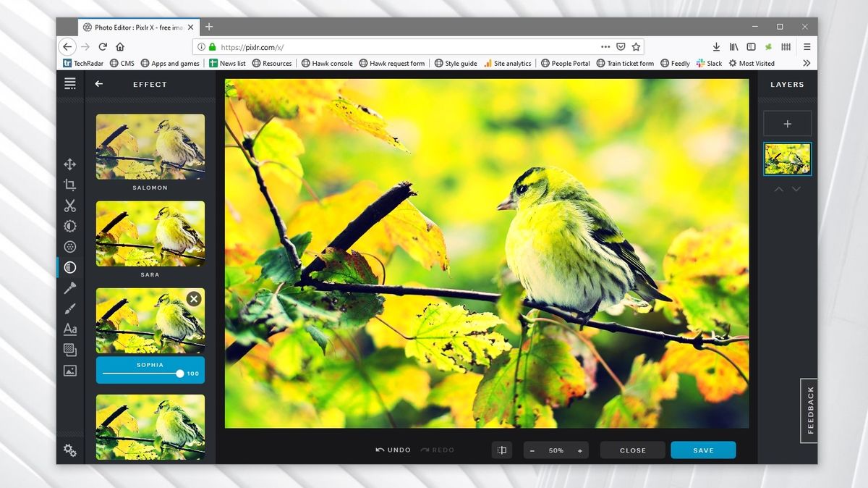Viewport: 868px width, 488px height.
Task: Select the Retouch tool
Action: (x=69, y=288)
